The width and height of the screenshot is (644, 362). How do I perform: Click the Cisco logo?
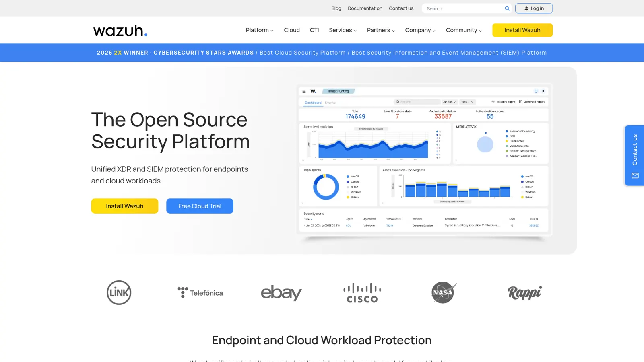[362, 293]
